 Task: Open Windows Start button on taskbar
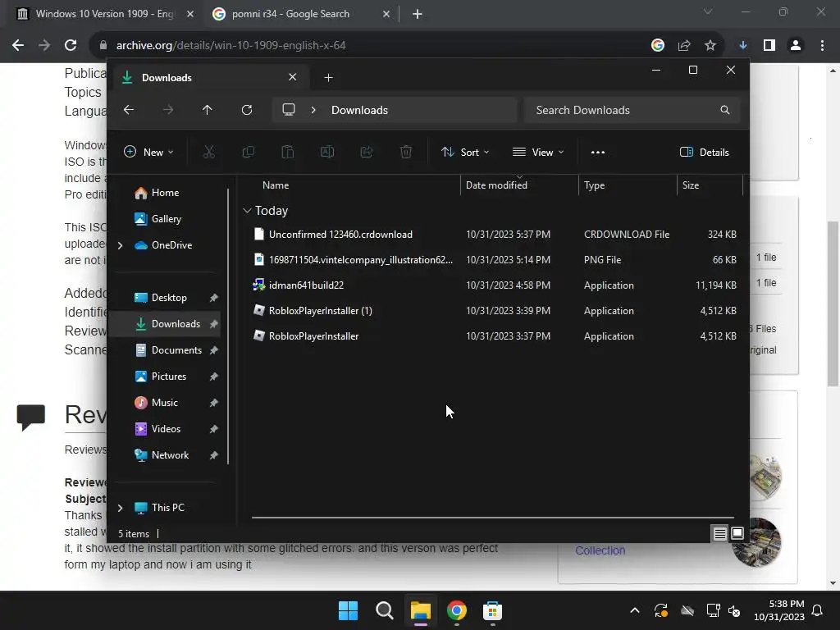coord(348,610)
